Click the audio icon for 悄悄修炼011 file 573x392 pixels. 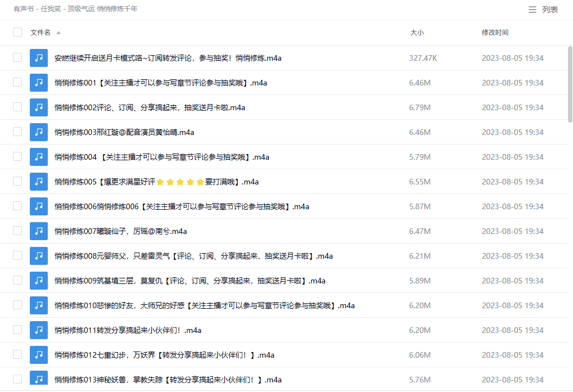[x=39, y=330]
